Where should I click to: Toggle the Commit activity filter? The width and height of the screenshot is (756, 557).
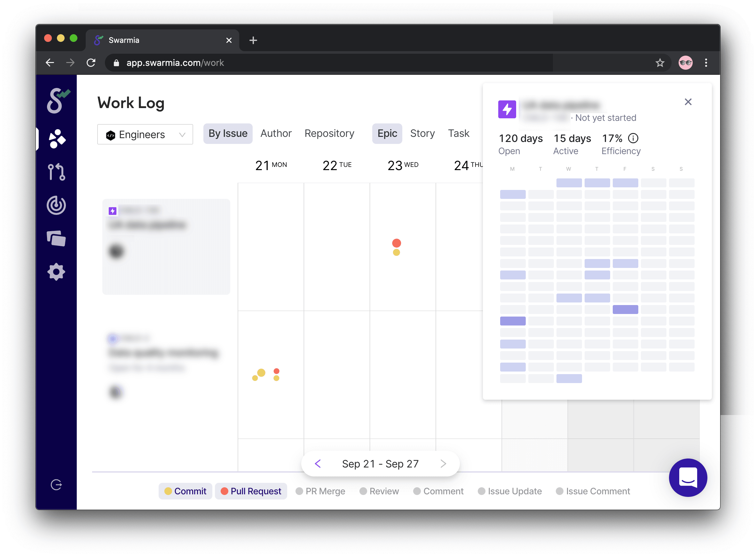pyautogui.click(x=185, y=491)
